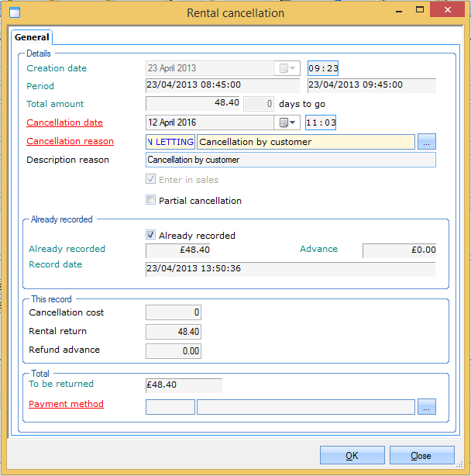Open the disabled Creation date calendar dropdown
The height and width of the screenshot is (476, 471).
288,68
